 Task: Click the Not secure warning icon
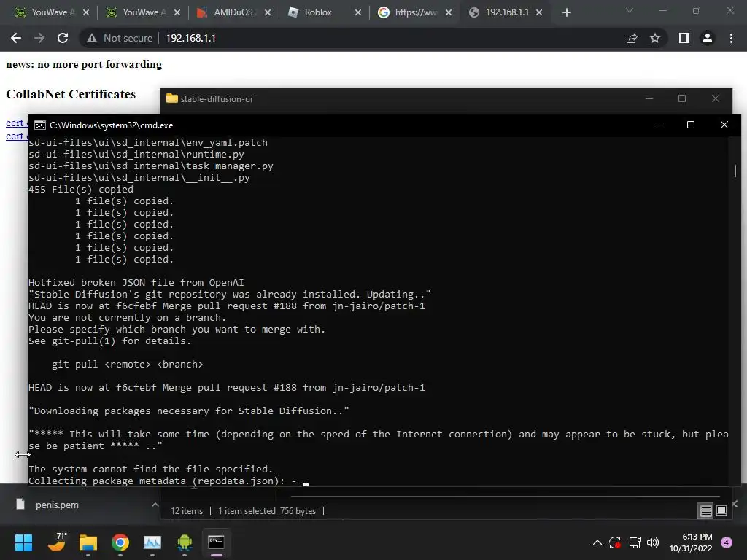(x=91, y=38)
